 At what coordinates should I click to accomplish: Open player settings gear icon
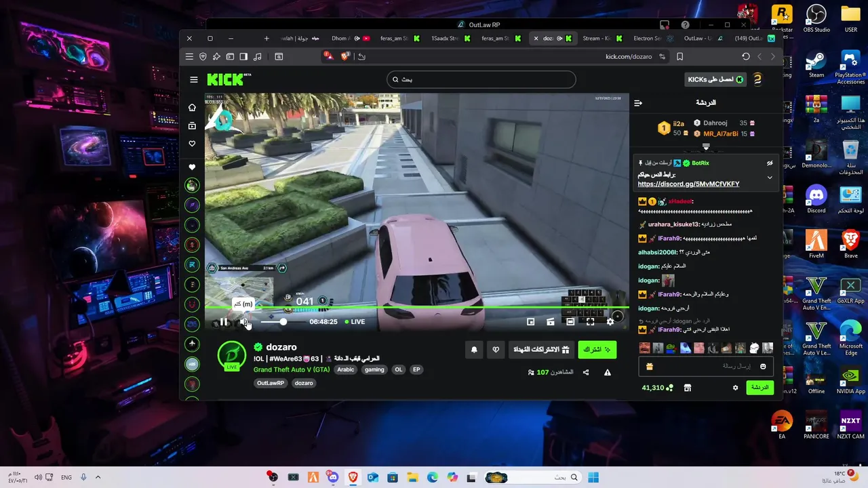pos(610,322)
